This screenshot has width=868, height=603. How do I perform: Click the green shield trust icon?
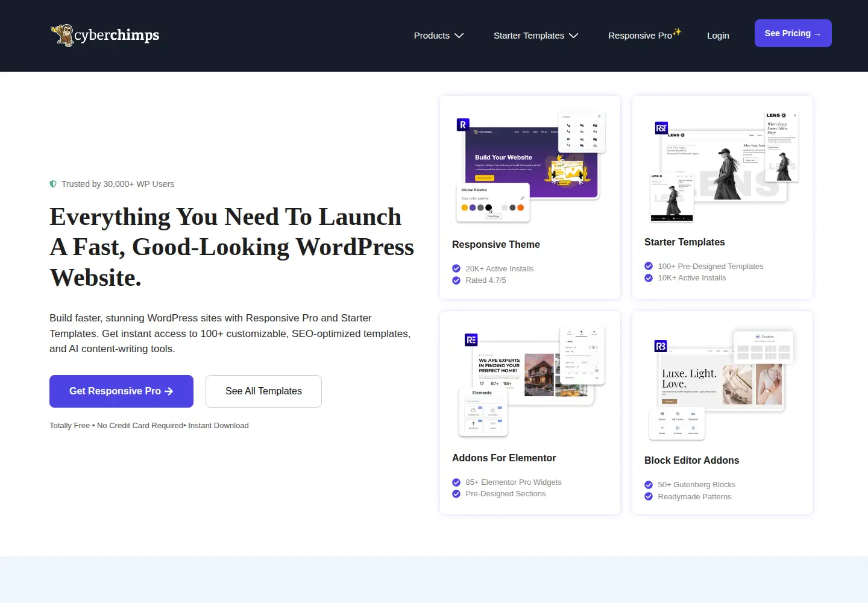[x=53, y=184]
